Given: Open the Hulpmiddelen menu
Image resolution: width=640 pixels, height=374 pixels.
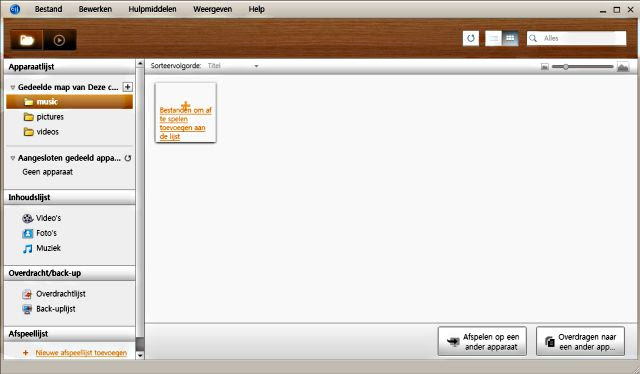Looking at the screenshot, I should click(x=152, y=9).
